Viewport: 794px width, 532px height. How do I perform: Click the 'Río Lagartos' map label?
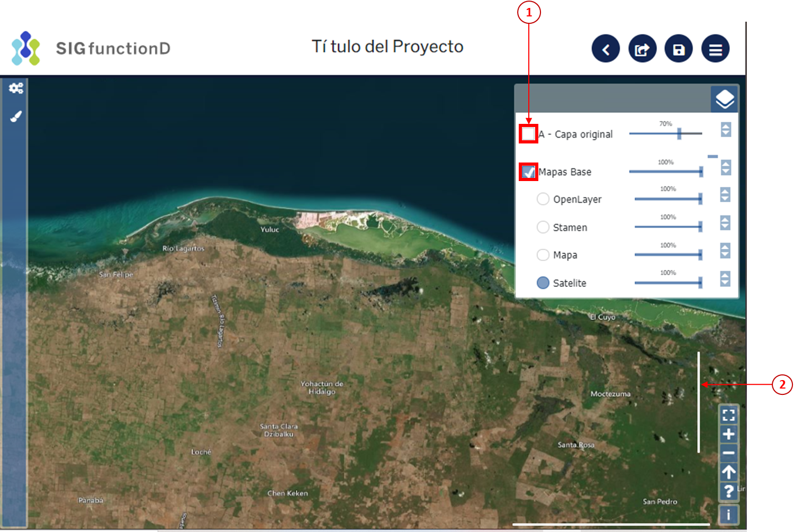[x=183, y=248]
